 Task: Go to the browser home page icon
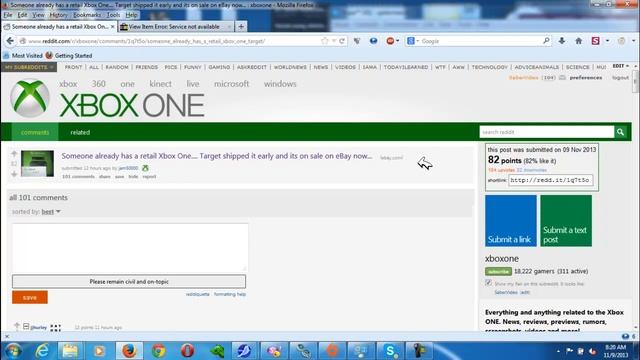click(x=579, y=41)
